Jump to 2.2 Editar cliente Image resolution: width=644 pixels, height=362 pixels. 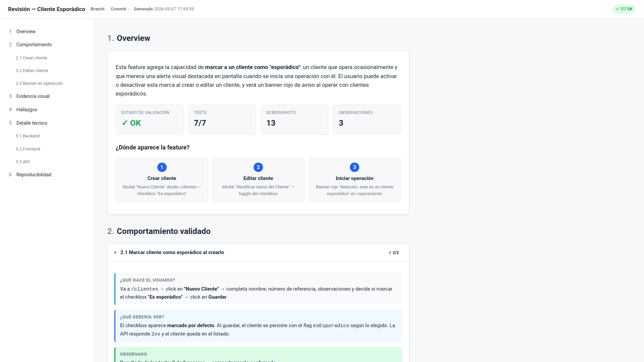32,71
